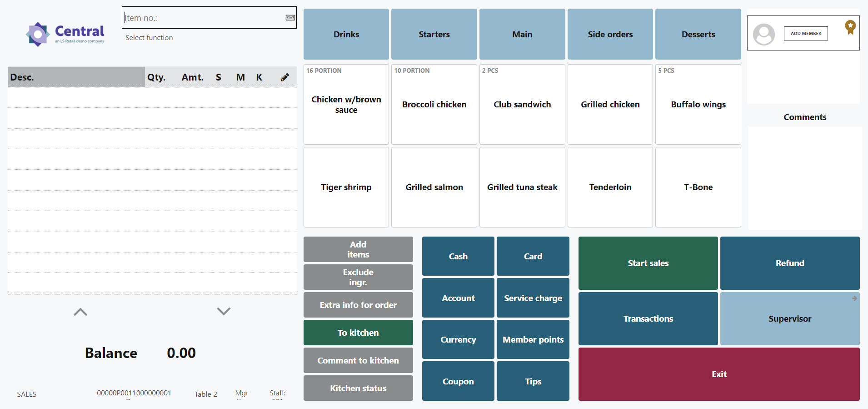Click the pencil edit icon in list header
This screenshot has width=868, height=409.
point(285,77)
